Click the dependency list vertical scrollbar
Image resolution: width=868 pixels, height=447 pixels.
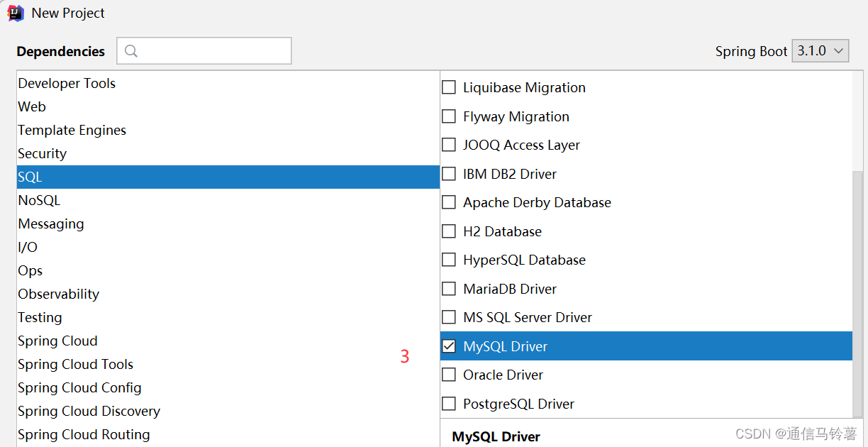coord(858,294)
